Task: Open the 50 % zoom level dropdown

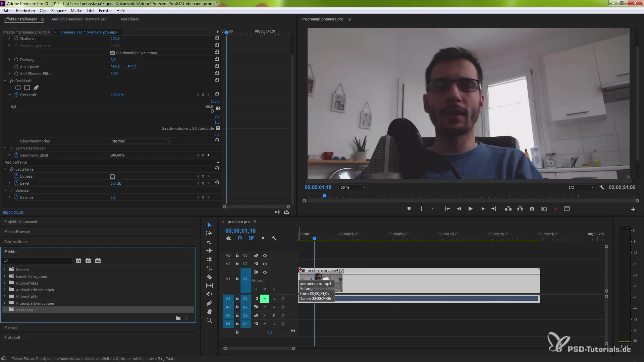Action: click(353, 187)
